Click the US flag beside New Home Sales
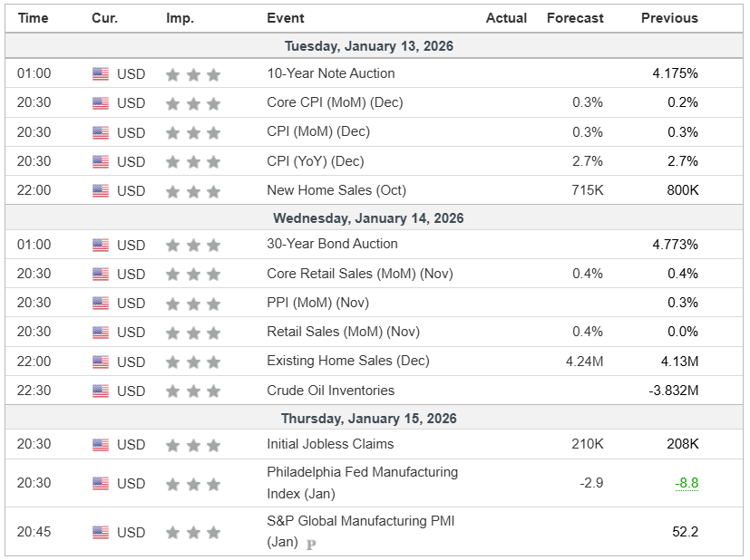This screenshot has width=750, height=560. coord(101,191)
